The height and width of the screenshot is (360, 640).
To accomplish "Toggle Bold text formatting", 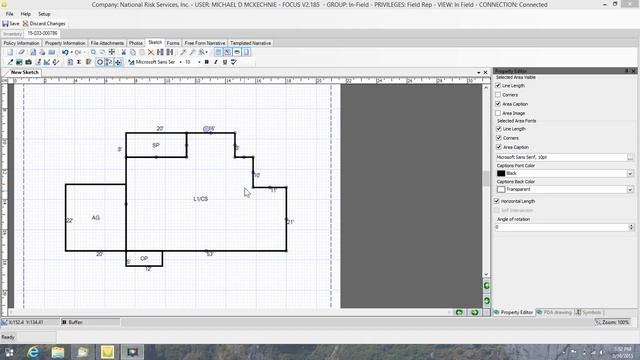I will [x=207, y=62].
